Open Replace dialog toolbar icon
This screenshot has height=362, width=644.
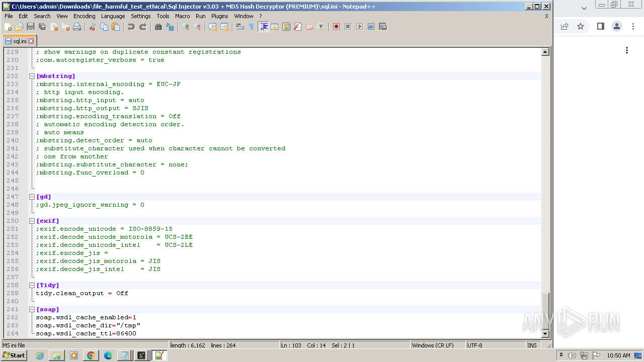coord(170,27)
